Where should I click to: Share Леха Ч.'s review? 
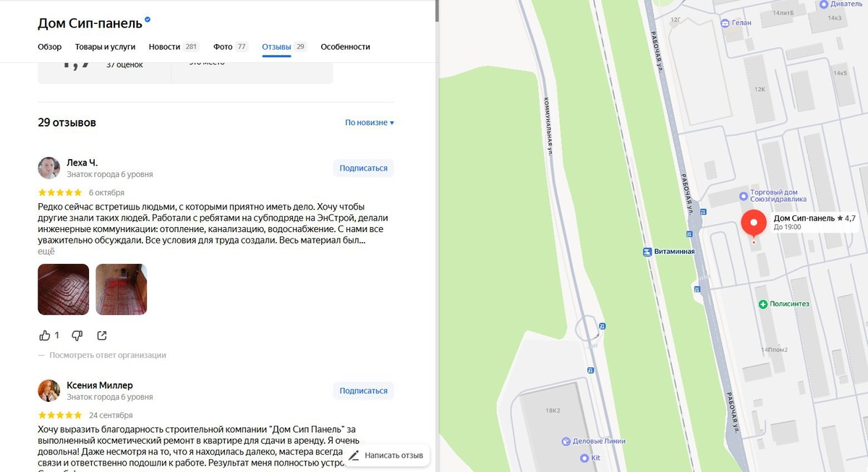[x=102, y=335]
